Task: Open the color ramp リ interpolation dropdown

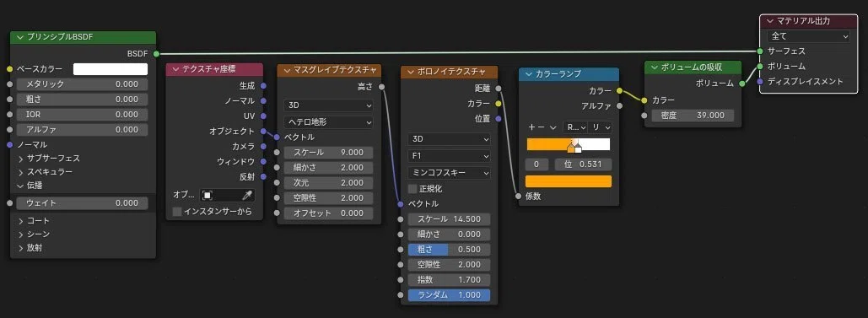Action: [600, 127]
